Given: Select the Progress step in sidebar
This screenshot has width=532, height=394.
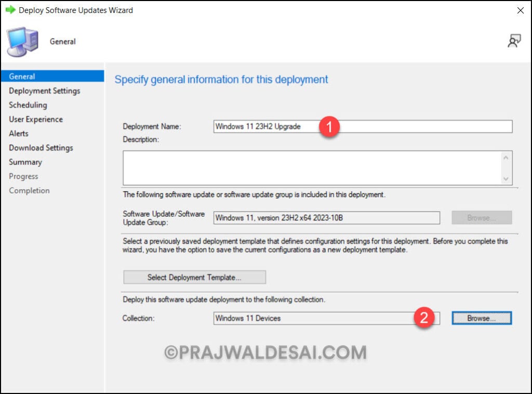Looking at the screenshot, I should click(23, 176).
